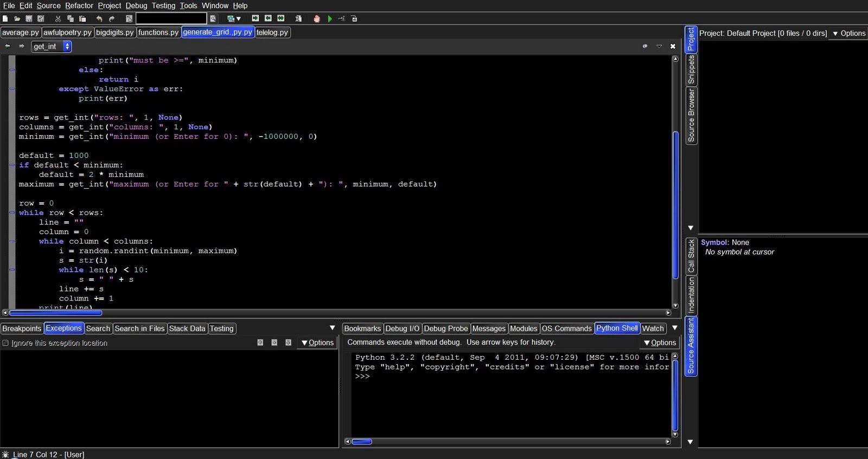The height and width of the screenshot is (459, 868).
Task: Click the save file toolbar icon
Action: [x=29, y=18]
